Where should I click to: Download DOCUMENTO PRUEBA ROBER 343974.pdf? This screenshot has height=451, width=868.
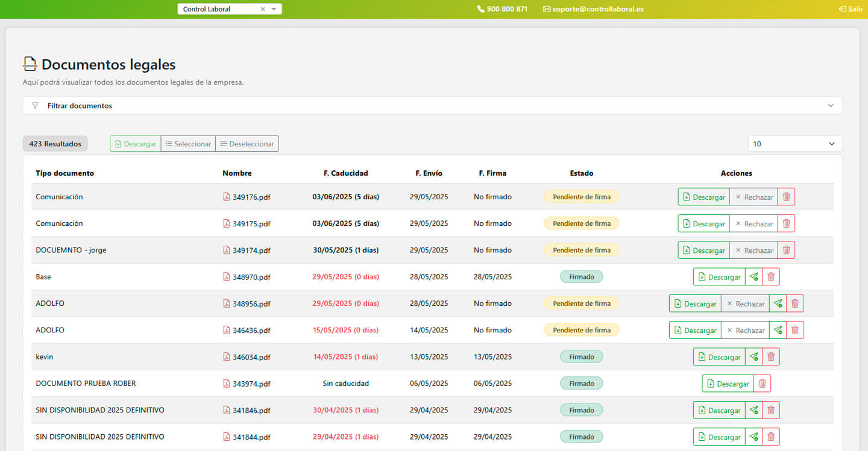click(728, 384)
